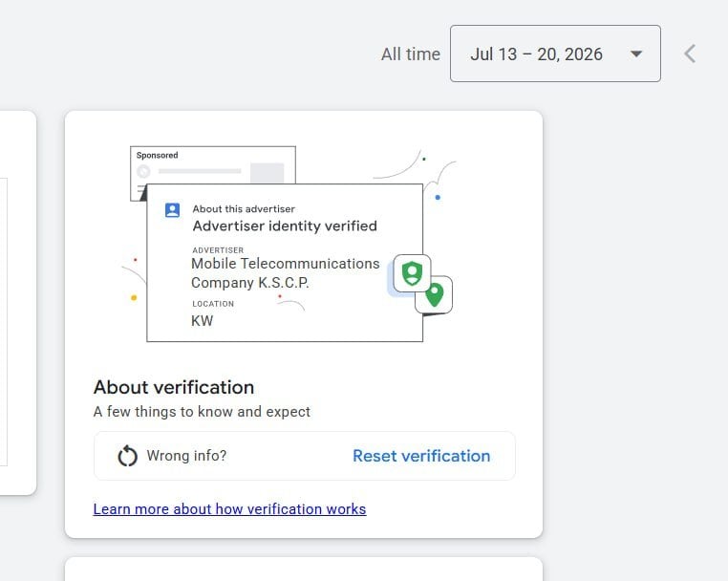Select the Jul 13 – 20, 2026 date range box

click(555, 54)
